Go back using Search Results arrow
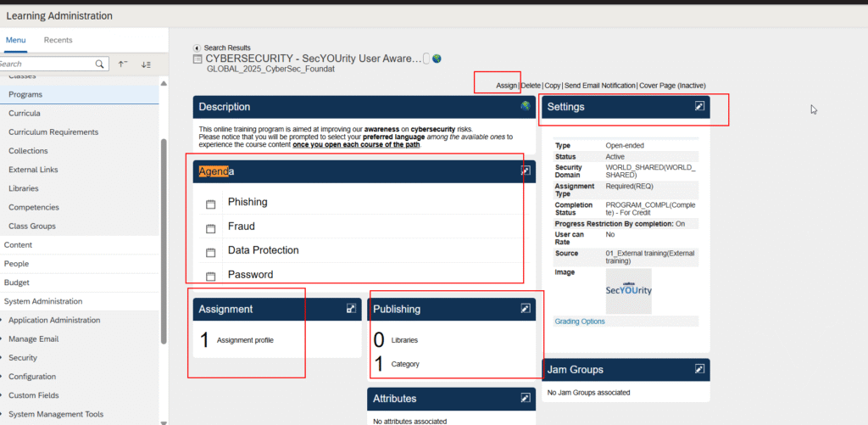 pyautogui.click(x=198, y=48)
